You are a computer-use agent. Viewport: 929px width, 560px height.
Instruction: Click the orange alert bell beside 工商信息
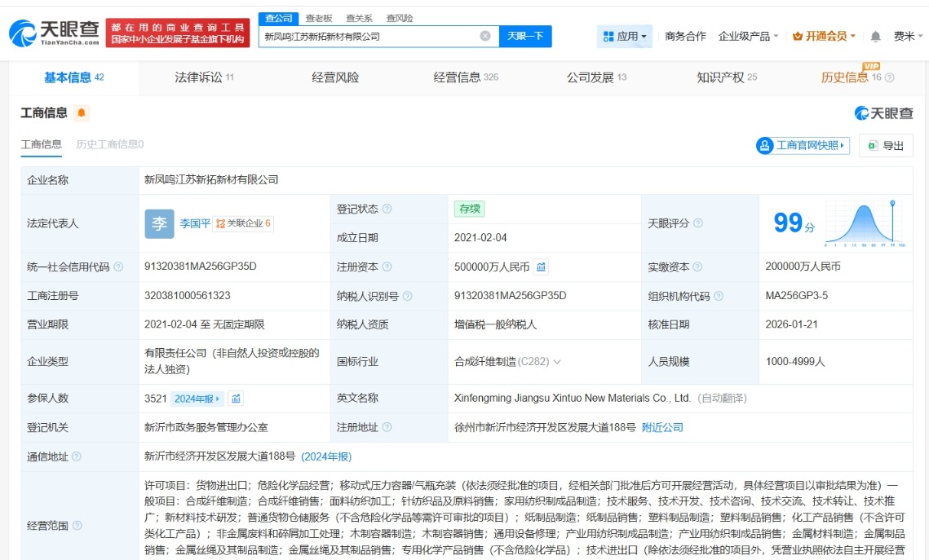[82, 113]
